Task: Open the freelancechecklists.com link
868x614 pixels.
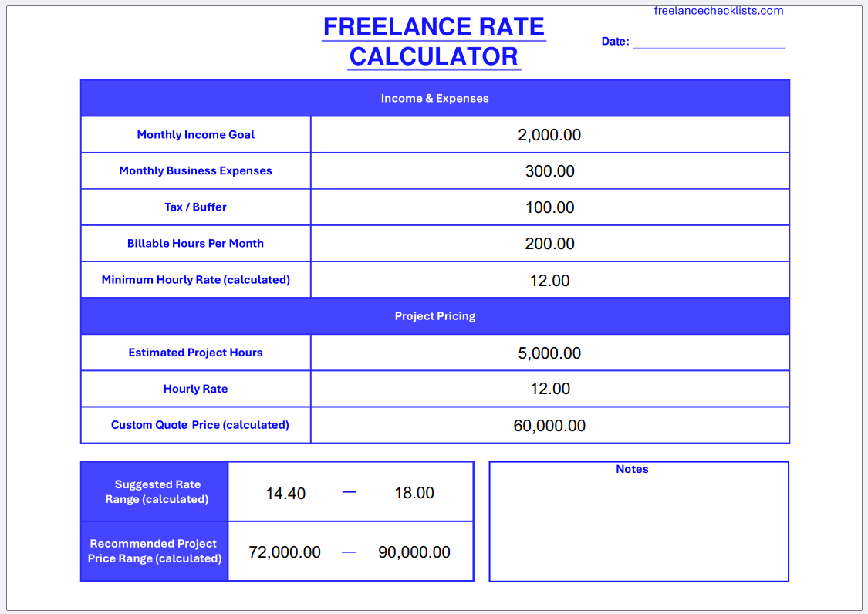Action: click(x=718, y=11)
